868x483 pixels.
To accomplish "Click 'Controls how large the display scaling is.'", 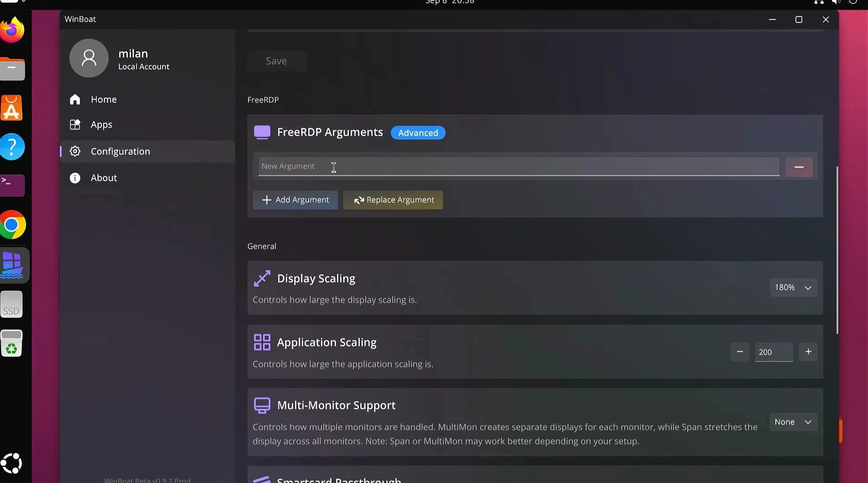I will (x=335, y=300).
